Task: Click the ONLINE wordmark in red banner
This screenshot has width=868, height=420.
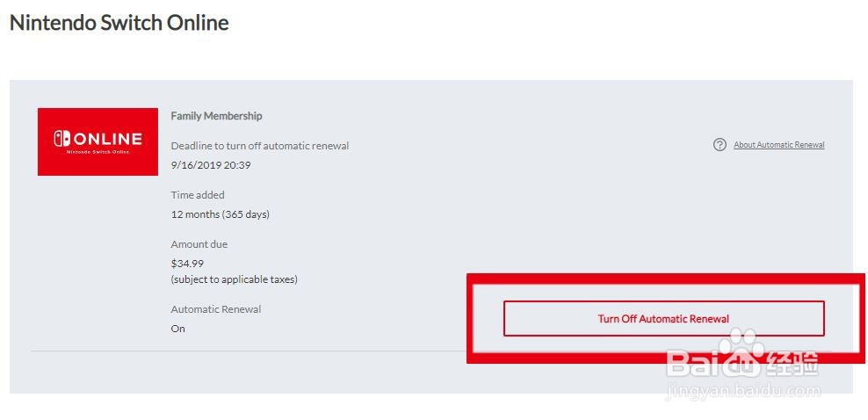Action: pos(107,138)
